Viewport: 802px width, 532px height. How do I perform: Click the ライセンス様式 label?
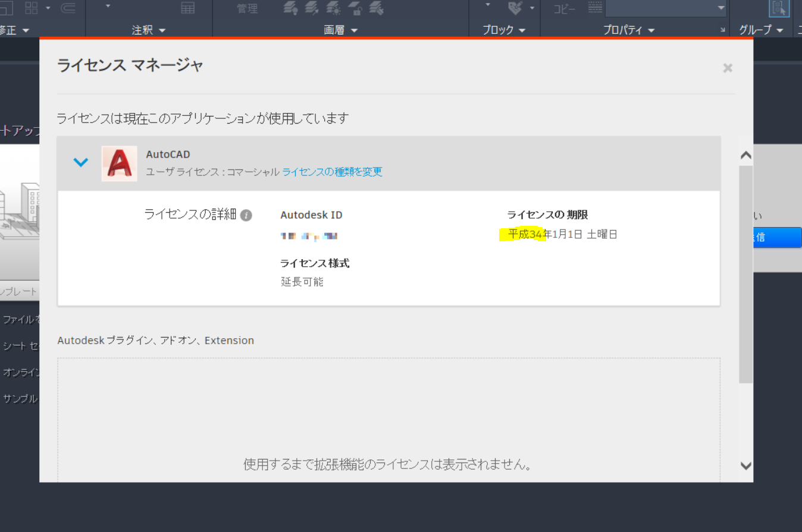[x=315, y=263]
